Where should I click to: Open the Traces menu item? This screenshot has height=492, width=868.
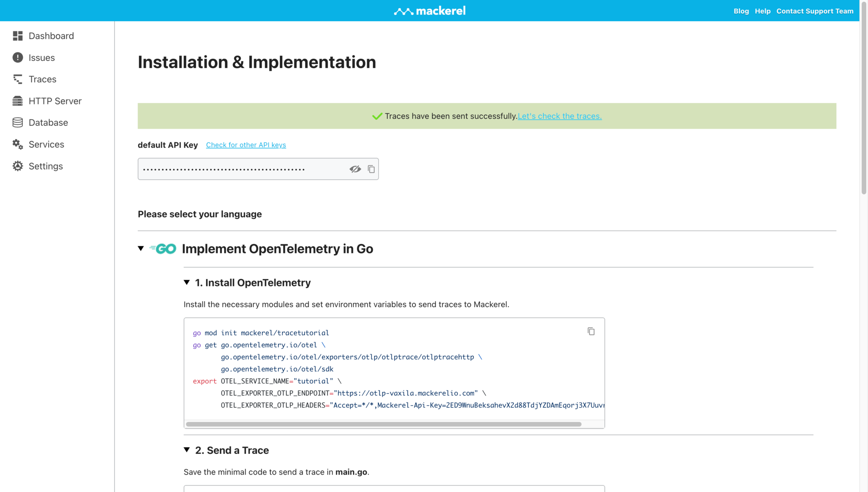click(x=43, y=79)
